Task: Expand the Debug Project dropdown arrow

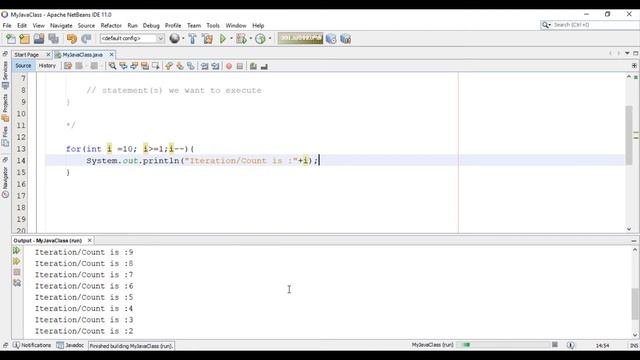Action: 250,38
